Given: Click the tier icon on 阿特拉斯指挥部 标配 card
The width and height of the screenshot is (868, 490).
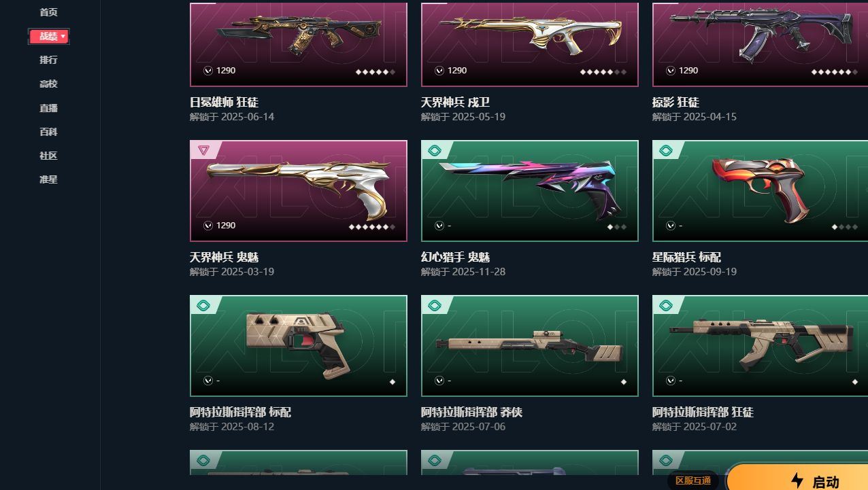Looking at the screenshot, I should coord(203,305).
